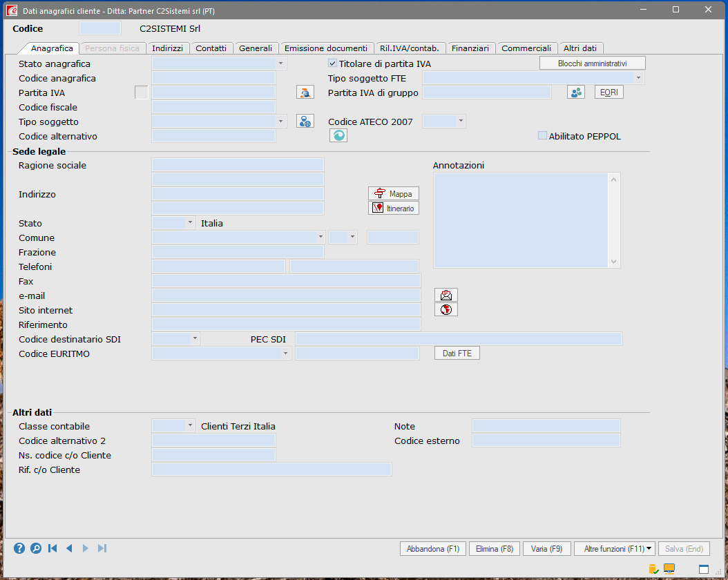This screenshot has height=580, width=728.
Task: Go to first record arrow
Action: (52, 548)
